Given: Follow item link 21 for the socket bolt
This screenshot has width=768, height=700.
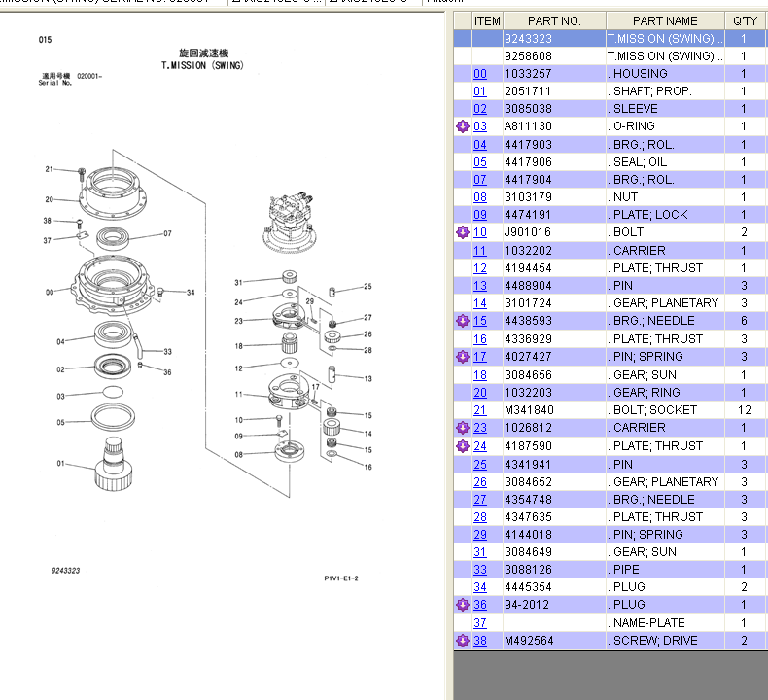Looking at the screenshot, I should tap(480, 410).
